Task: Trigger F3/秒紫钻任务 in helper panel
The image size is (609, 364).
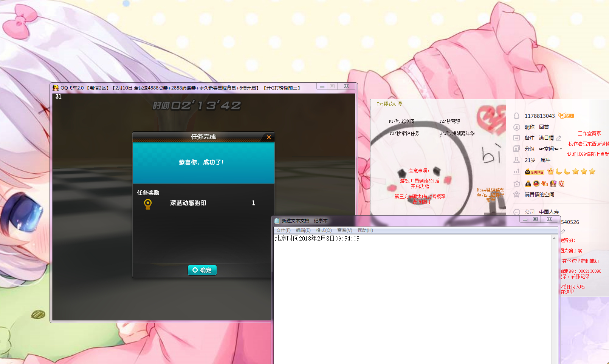Action: click(404, 133)
